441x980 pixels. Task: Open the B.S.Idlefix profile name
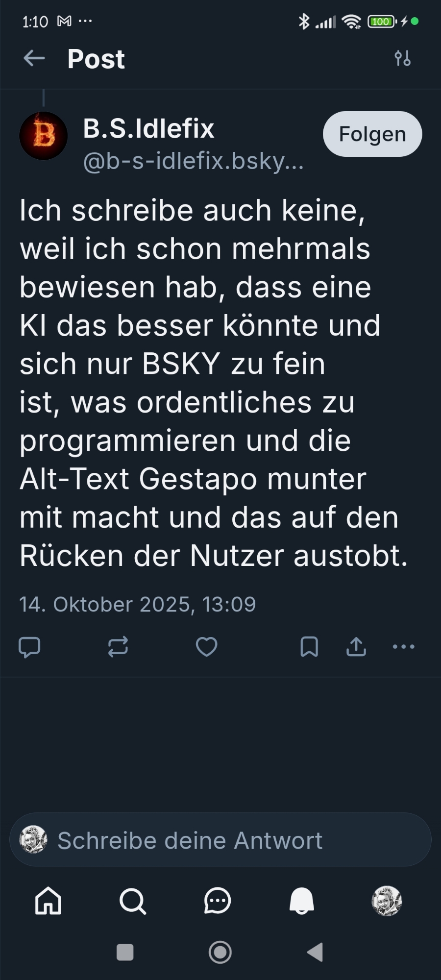[148, 128]
